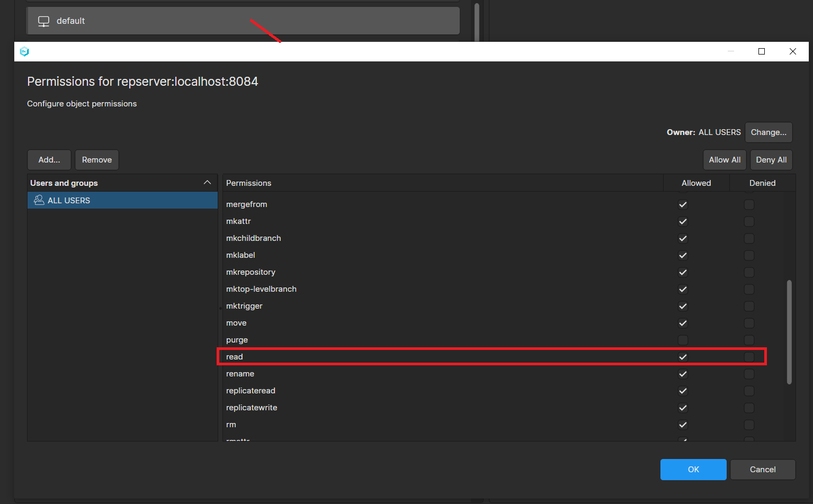Click the permissions list scrollbar
Viewport: 813px width, 504px height.
coord(789,328)
